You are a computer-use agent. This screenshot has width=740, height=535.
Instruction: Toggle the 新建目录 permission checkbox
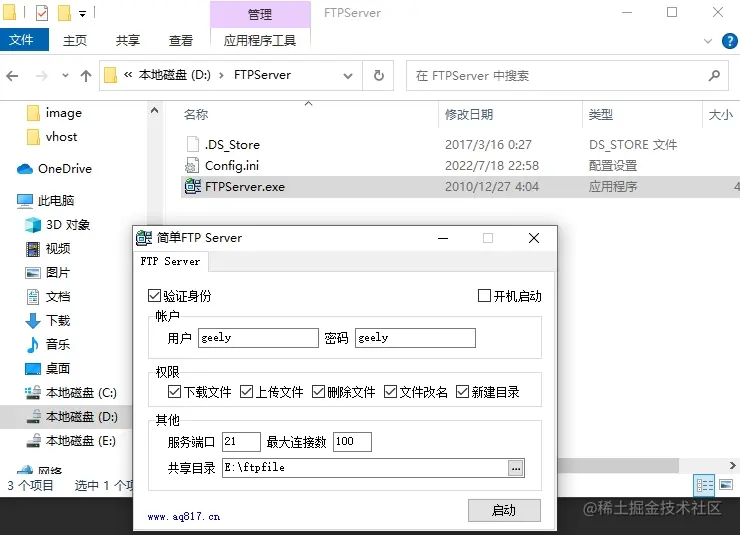point(462,392)
